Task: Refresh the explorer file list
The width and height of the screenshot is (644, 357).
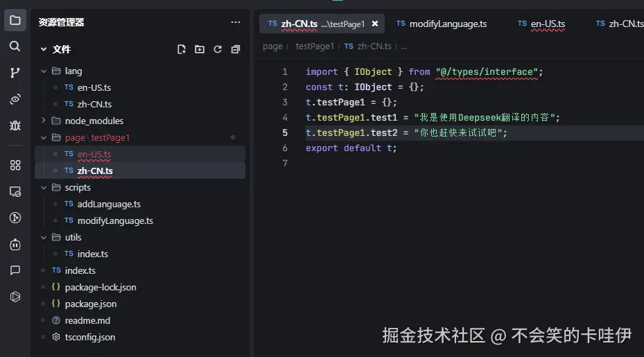Action: (x=218, y=49)
